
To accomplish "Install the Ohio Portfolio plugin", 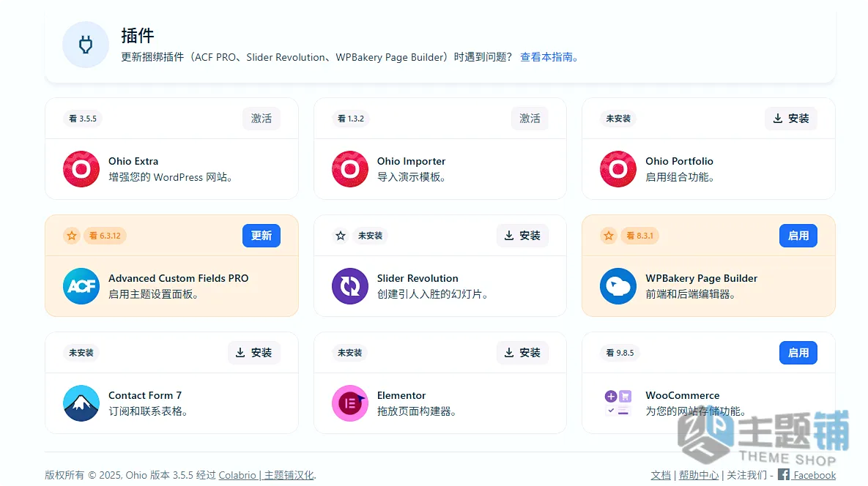I will [x=791, y=119].
